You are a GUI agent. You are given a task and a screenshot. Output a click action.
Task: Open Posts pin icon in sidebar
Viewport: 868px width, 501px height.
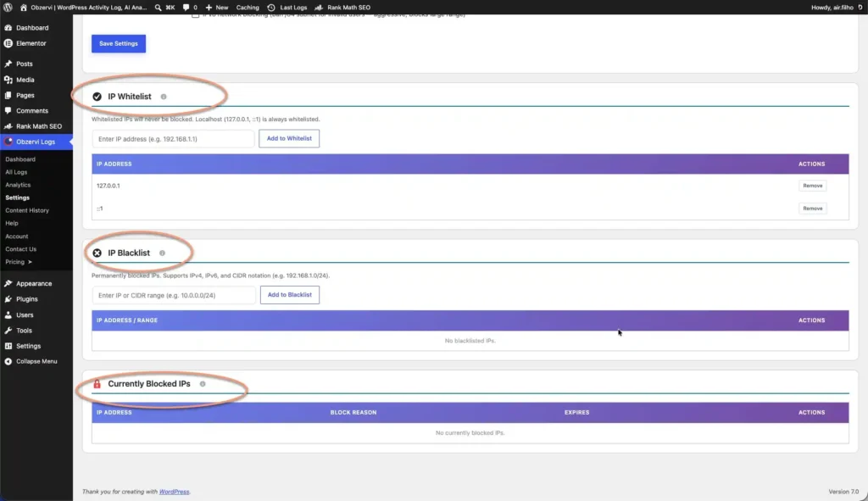coord(8,64)
